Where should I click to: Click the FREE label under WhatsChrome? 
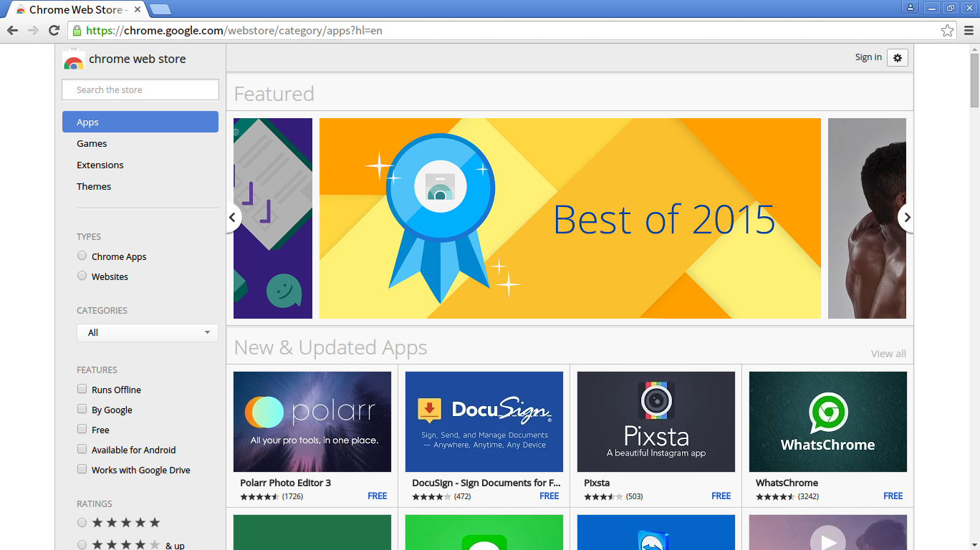click(x=893, y=496)
